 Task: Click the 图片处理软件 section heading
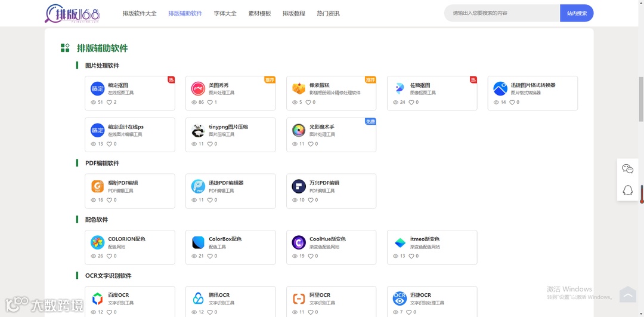pos(103,66)
